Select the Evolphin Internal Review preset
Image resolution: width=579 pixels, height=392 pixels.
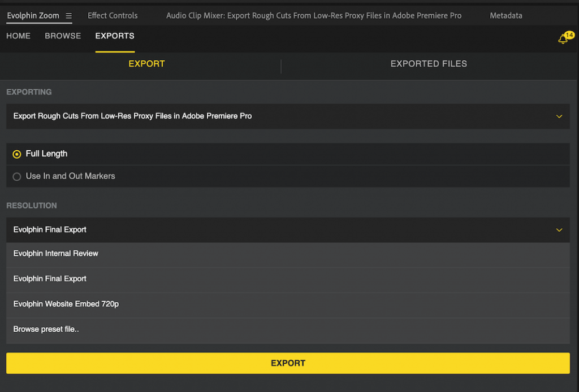(55, 253)
